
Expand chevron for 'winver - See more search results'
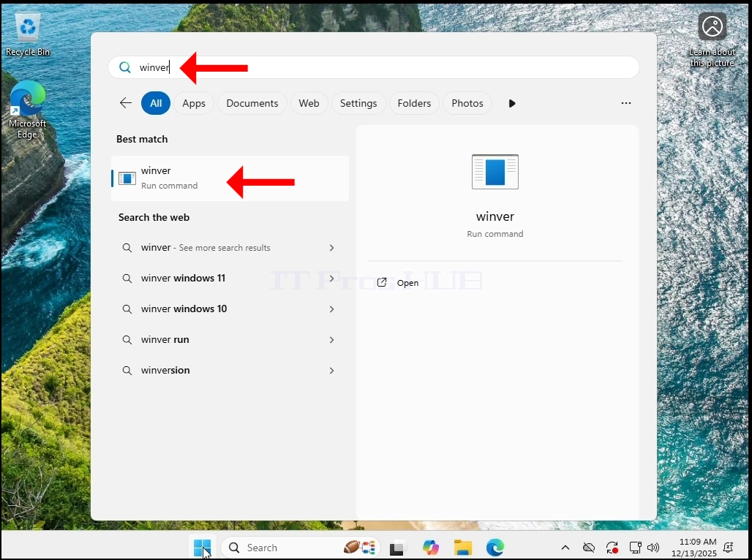[331, 247]
